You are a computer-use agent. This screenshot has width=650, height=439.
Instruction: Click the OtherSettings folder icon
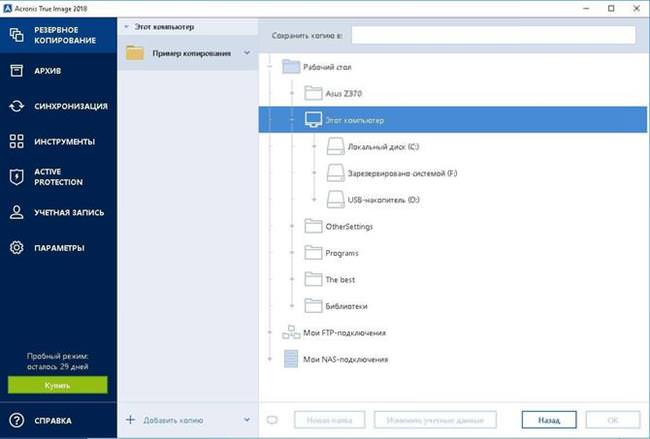313,226
